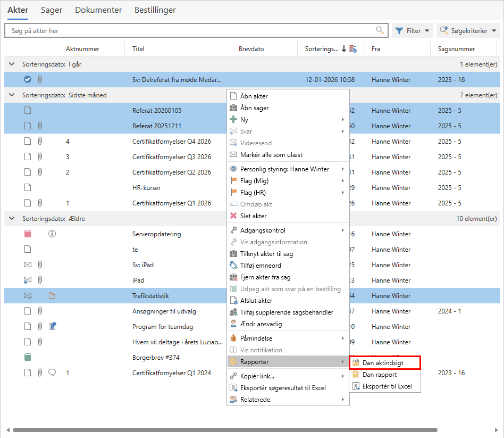Screen dimensions: 504x438
Task: Switch to the Bestillinger tab
Action: (155, 10)
